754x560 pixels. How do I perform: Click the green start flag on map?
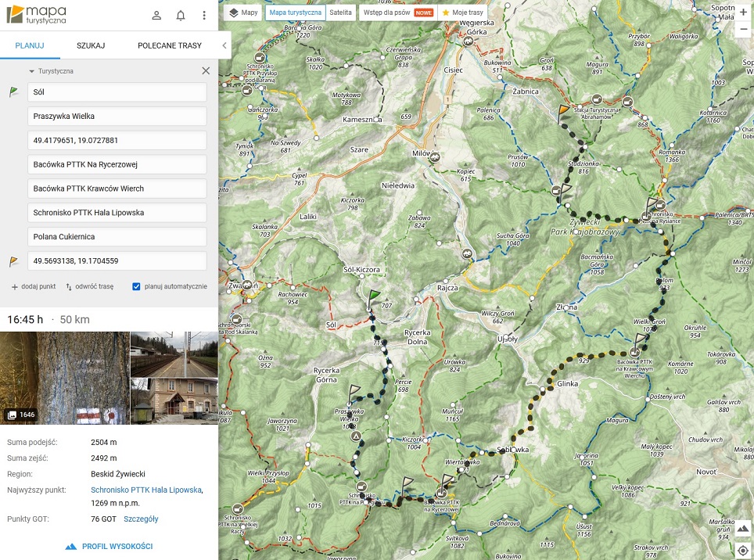(375, 297)
